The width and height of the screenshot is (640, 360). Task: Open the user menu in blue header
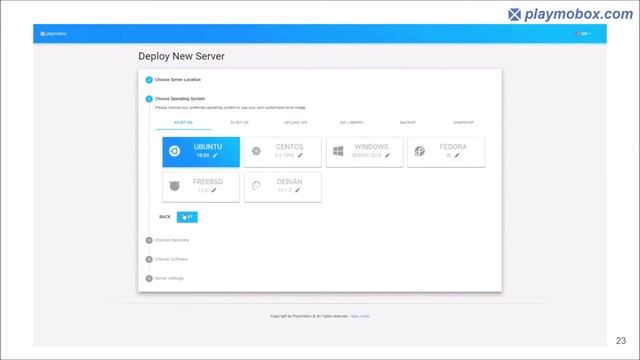[x=583, y=34]
